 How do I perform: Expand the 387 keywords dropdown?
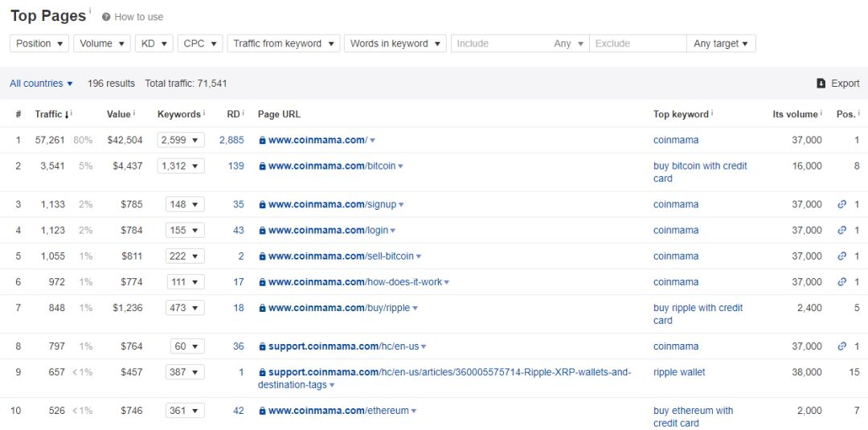coord(185,372)
